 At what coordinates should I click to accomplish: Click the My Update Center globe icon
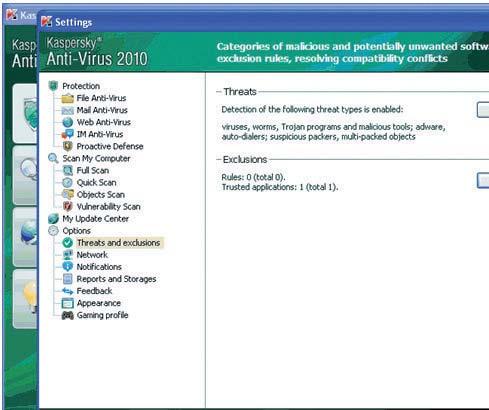pyautogui.click(x=53, y=219)
